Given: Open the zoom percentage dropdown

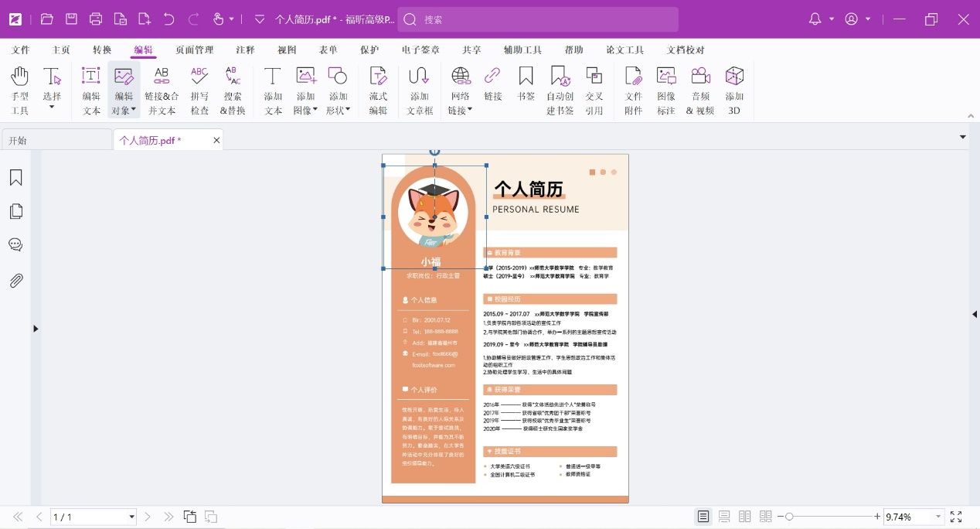Looking at the screenshot, I should [938, 517].
